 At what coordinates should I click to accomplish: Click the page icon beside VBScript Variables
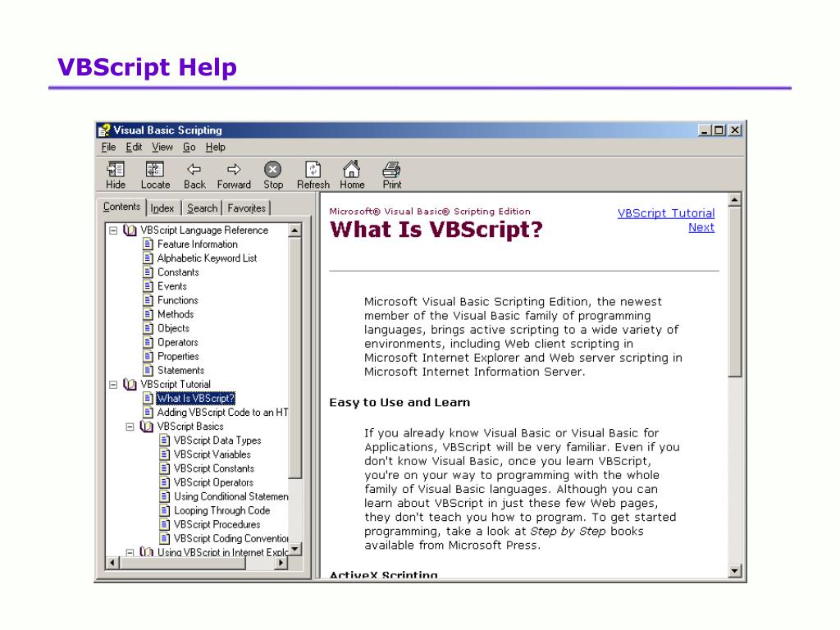click(x=165, y=454)
